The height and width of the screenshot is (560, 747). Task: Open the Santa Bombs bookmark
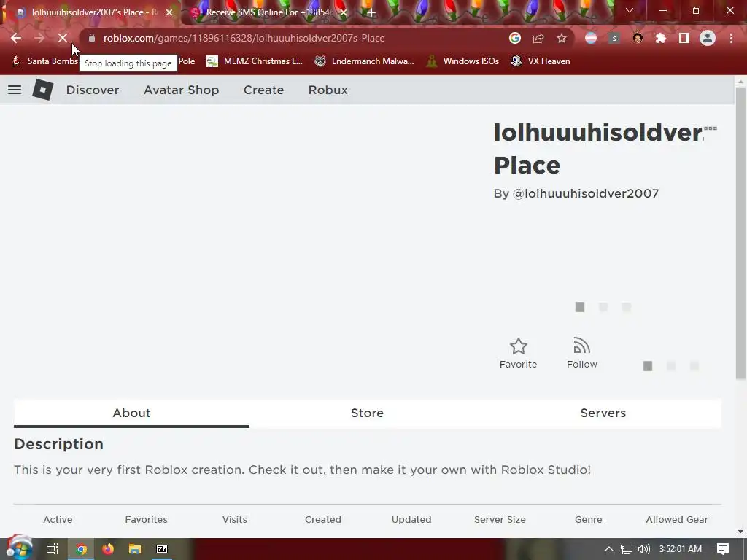pyautogui.click(x=44, y=61)
